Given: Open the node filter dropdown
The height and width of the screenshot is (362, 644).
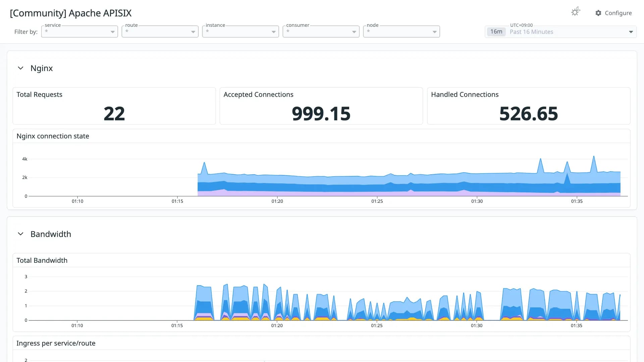Looking at the screenshot, I should (x=401, y=32).
